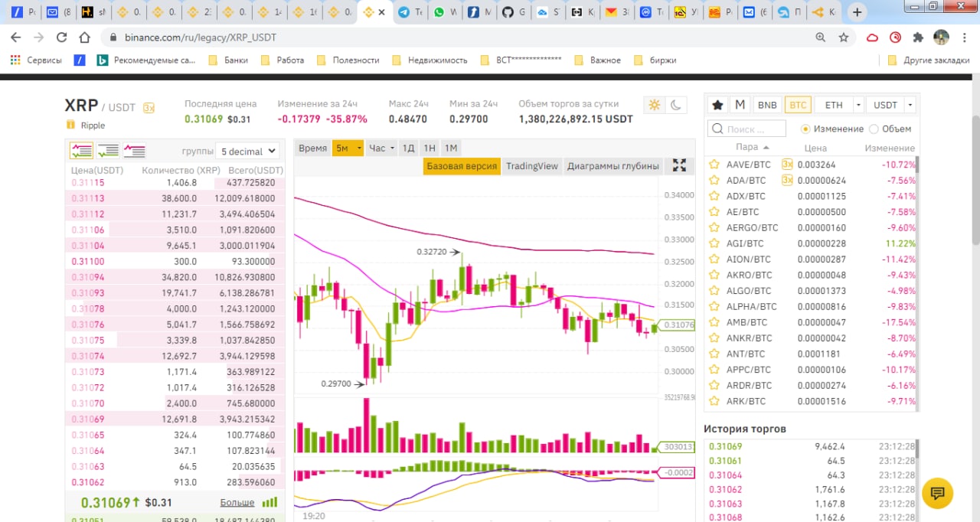
Task: Open the Недвижимость bookmark folder
Action: point(430,60)
